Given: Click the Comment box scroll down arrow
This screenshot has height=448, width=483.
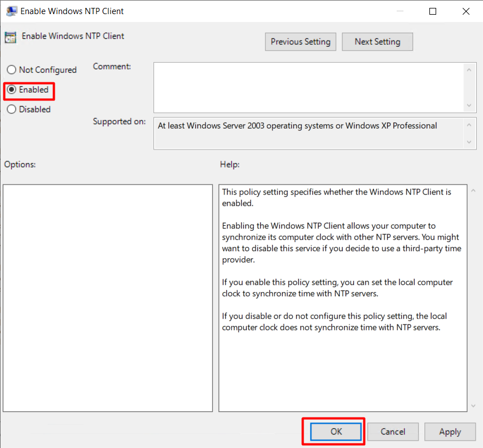Looking at the screenshot, I should tap(469, 106).
